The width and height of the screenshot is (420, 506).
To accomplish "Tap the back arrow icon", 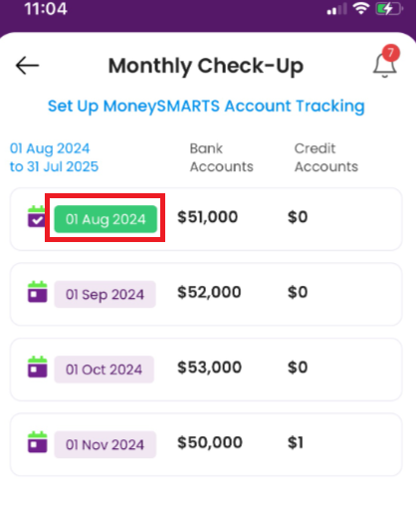I will pos(27,66).
